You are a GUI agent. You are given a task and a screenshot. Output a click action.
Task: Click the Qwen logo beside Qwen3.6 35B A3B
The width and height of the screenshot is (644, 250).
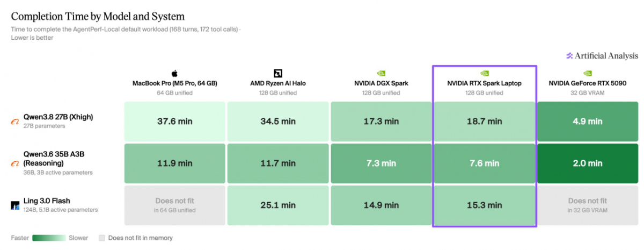[15, 163]
